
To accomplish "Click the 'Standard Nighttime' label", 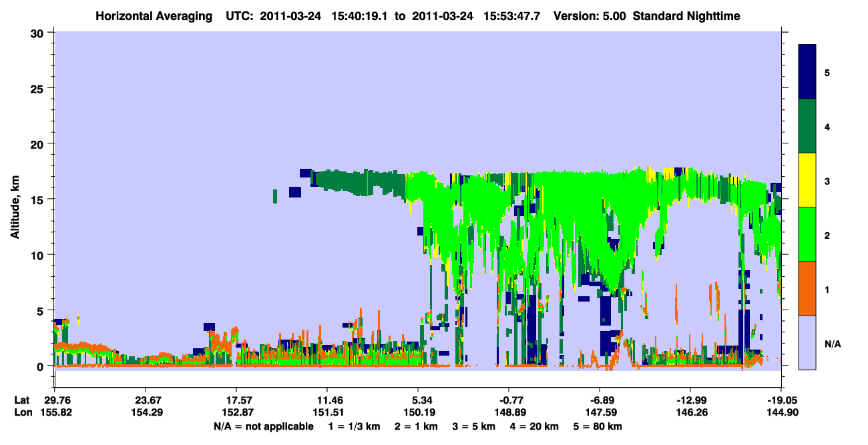I will [686, 15].
